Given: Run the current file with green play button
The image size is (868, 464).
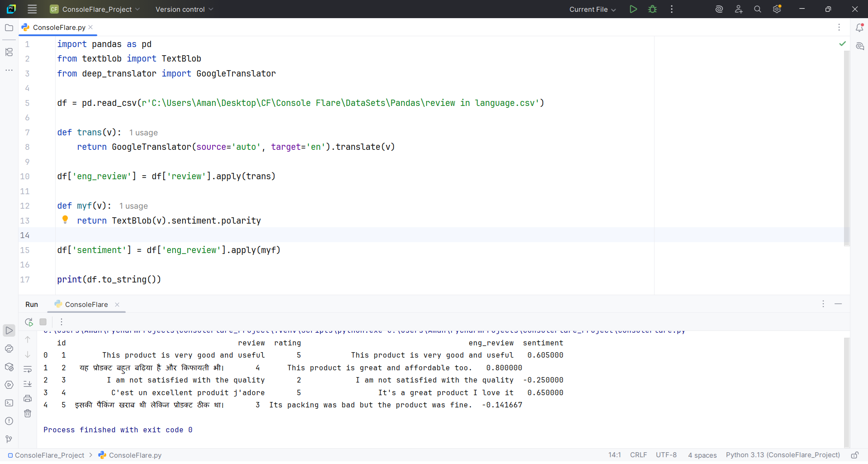Looking at the screenshot, I should [633, 9].
